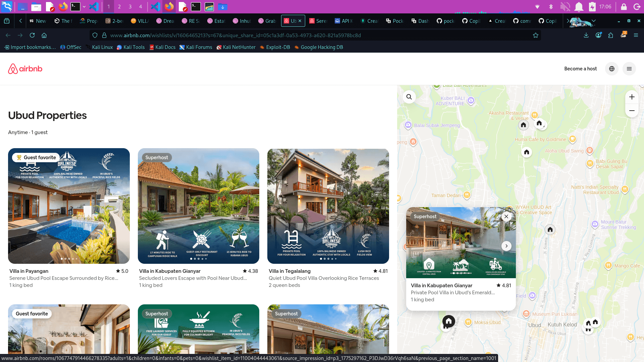Reload the page in Firefox
Image resolution: width=644 pixels, height=362 pixels.
click(x=32, y=35)
